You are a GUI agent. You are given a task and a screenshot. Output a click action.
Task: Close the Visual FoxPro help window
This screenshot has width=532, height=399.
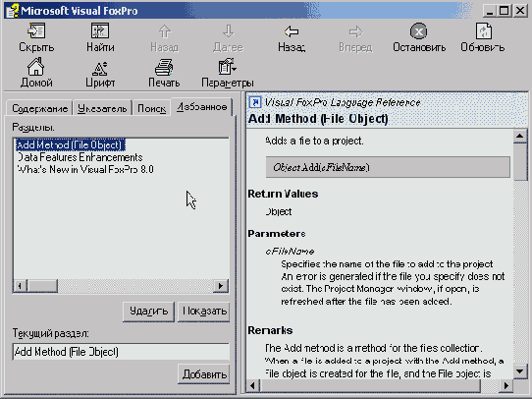click(520, 11)
